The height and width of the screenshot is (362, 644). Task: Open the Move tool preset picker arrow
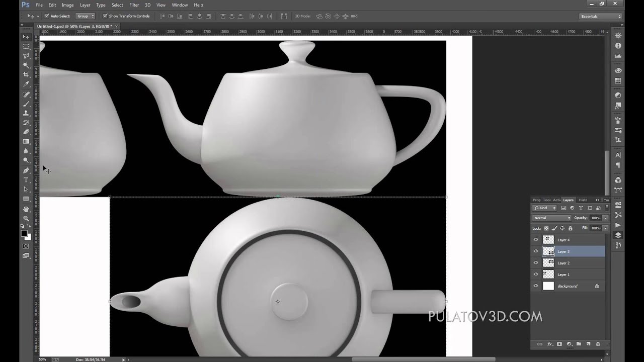point(38,16)
